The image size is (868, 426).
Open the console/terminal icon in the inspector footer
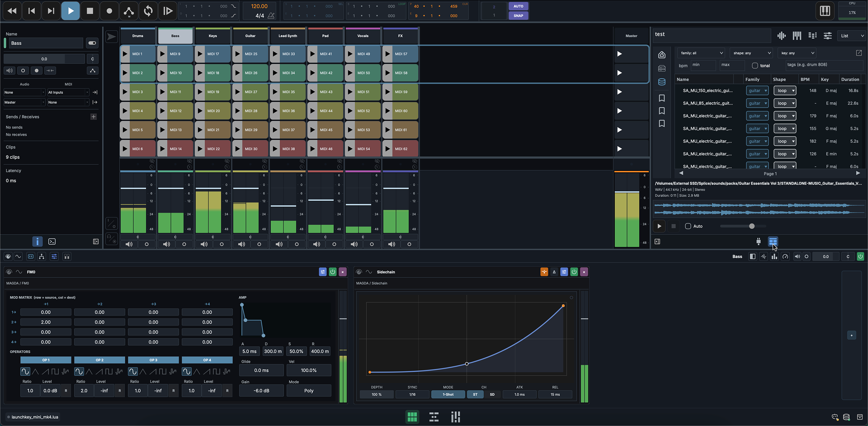[x=52, y=241]
